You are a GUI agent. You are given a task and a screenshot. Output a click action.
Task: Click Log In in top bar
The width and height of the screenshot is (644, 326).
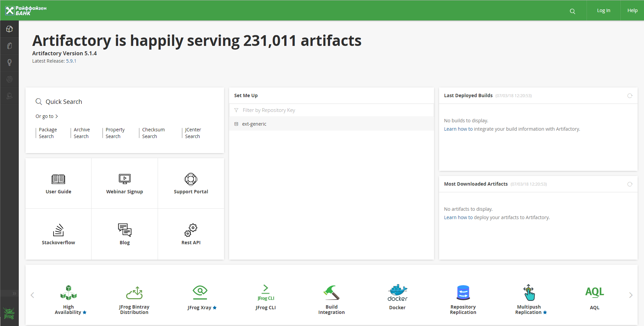coord(603,10)
